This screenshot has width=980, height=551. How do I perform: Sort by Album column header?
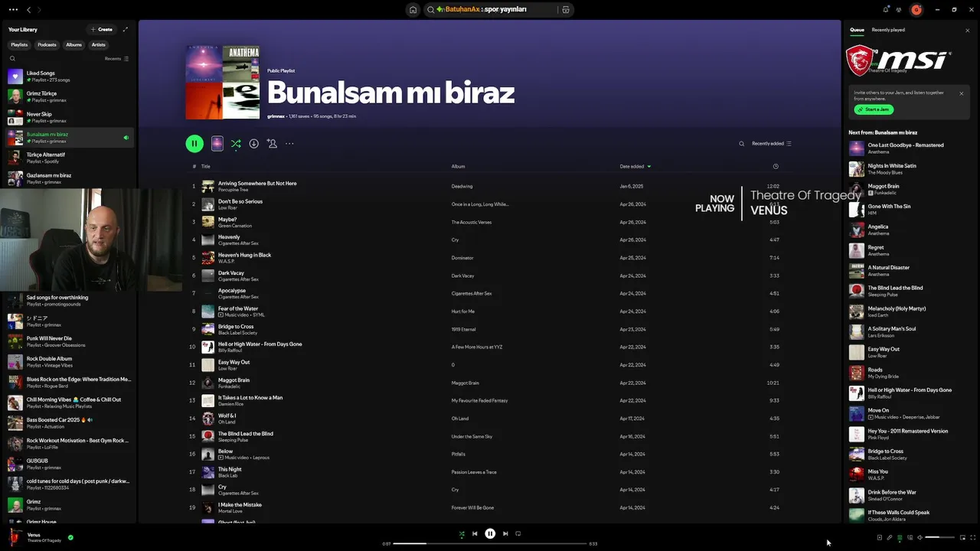458,166
